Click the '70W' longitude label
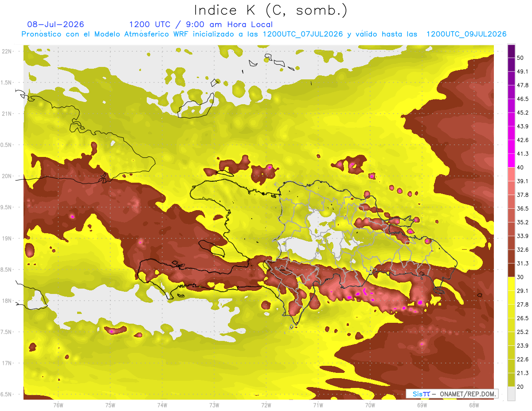Viewport: 532px width, 411px height. tap(370, 405)
